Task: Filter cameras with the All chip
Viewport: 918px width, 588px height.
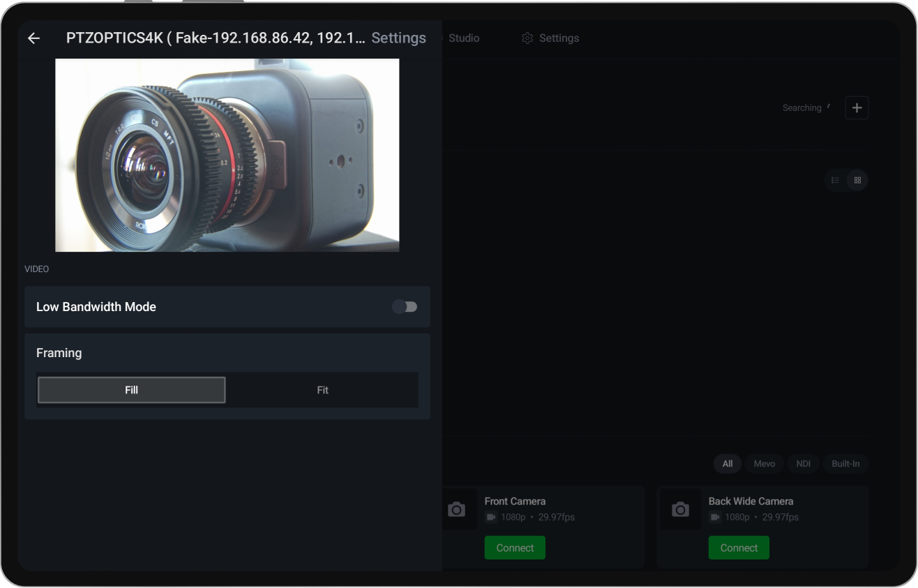Action: pyautogui.click(x=727, y=463)
